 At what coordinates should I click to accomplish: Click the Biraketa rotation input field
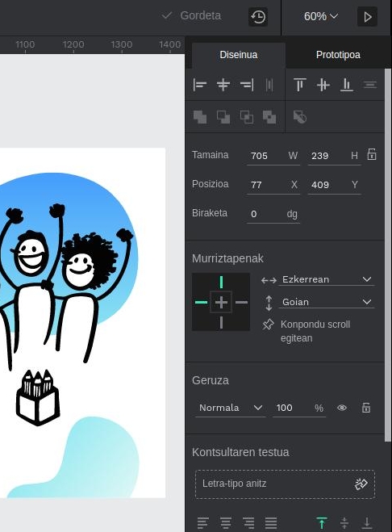coord(273,214)
